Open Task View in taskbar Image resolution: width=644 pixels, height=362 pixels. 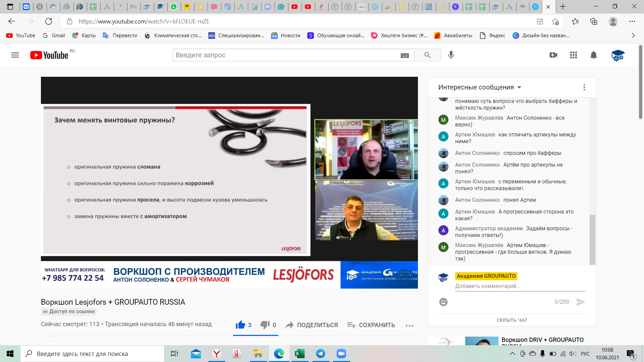[174, 354]
